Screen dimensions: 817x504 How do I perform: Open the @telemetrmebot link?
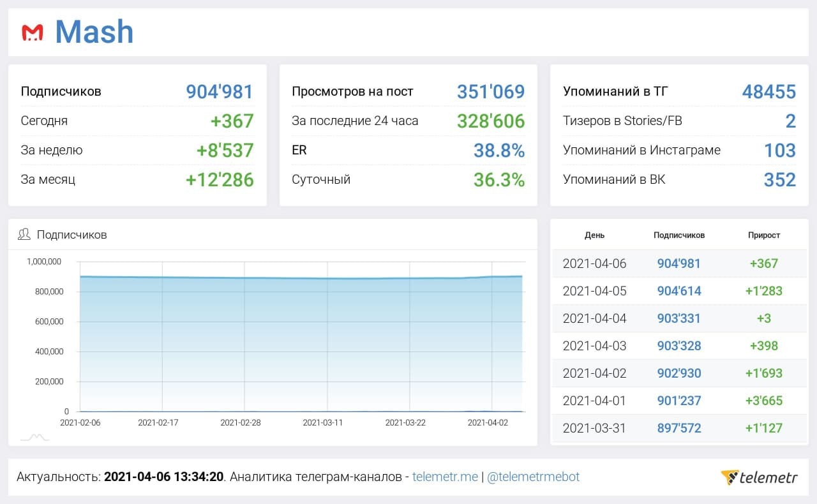click(x=533, y=477)
